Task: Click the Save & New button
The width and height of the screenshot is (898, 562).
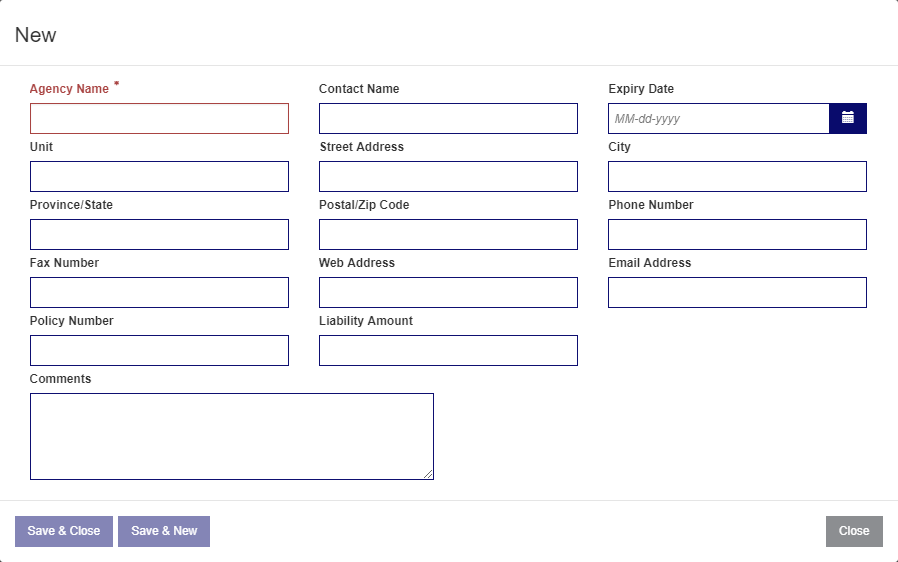Action: pyautogui.click(x=164, y=531)
